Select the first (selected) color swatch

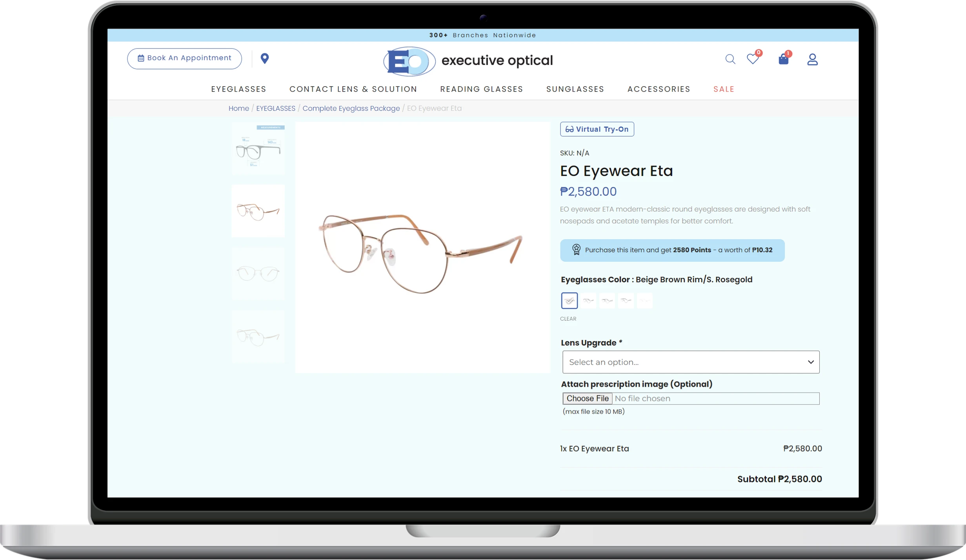(x=569, y=301)
